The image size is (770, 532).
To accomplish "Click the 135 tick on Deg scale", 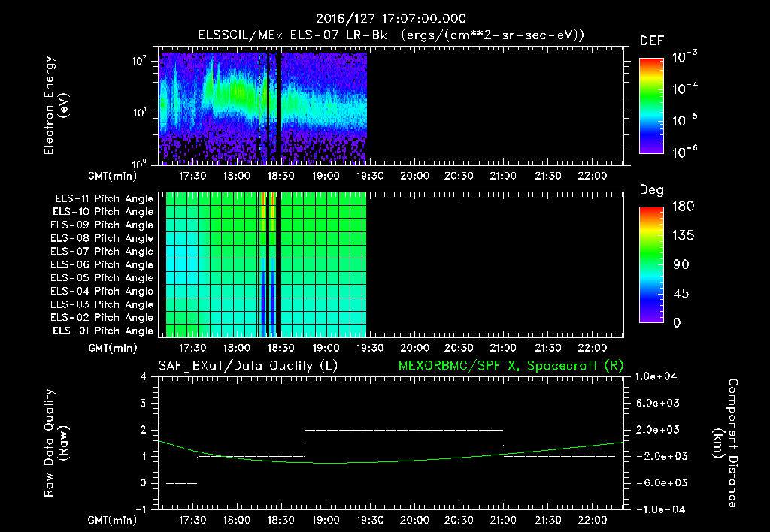I will (683, 236).
